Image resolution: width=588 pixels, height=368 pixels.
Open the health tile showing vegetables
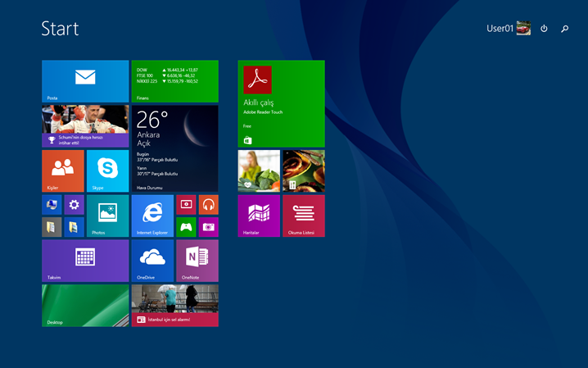[259, 171]
